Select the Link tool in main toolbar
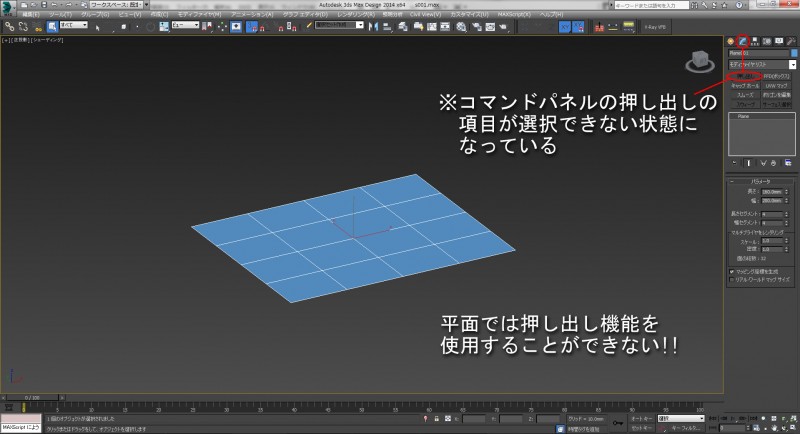Screen dimensions: 800x434 click(x=8, y=27)
